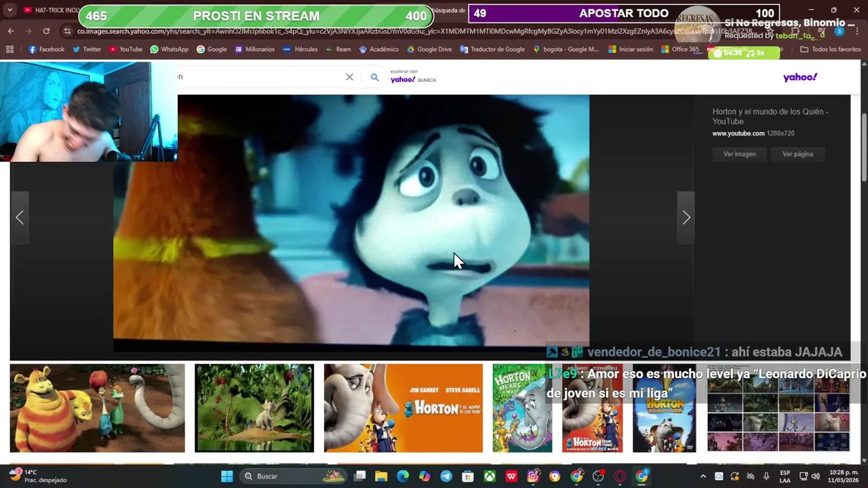Open File Explorer from the taskbar
Viewport: 868px width, 488px height.
381,476
